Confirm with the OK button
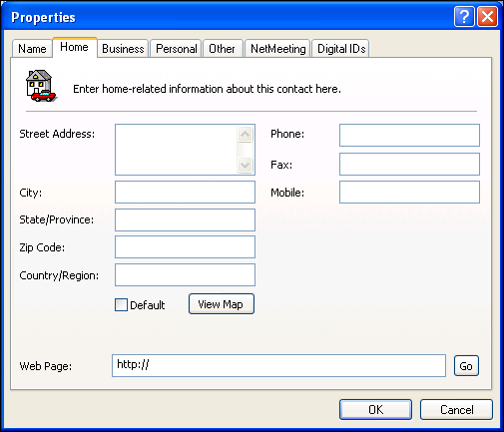Screen dimensions: 504x432 click(375, 410)
